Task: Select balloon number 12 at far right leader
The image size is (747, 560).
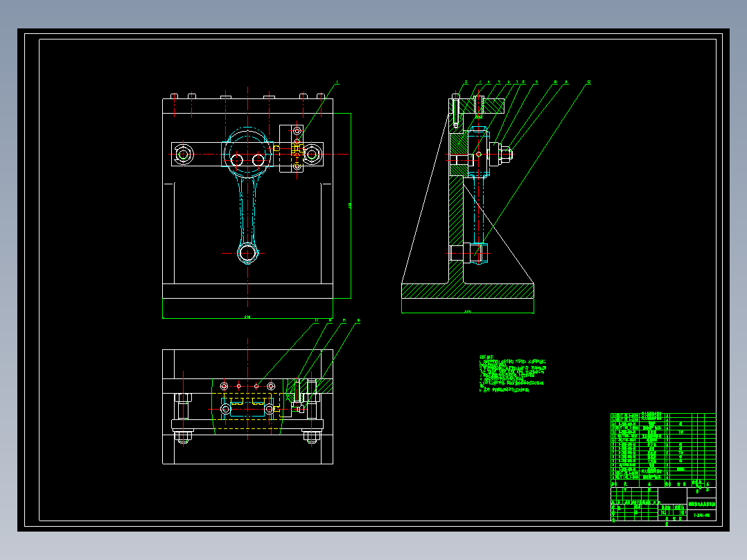Action: tap(589, 82)
